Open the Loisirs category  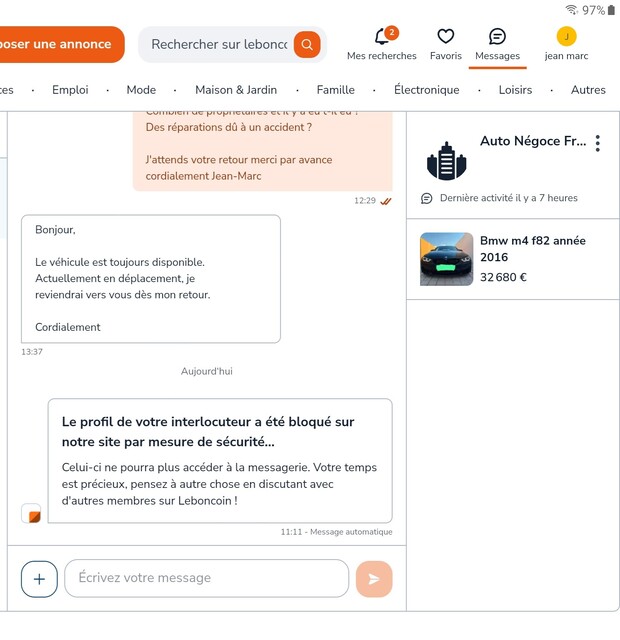tap(515, 90)
